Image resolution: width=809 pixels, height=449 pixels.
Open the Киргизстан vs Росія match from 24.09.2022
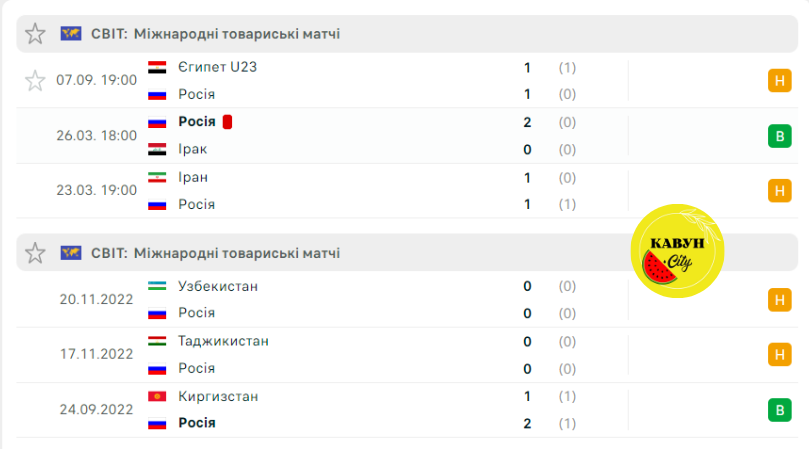[x=407, y=410]
